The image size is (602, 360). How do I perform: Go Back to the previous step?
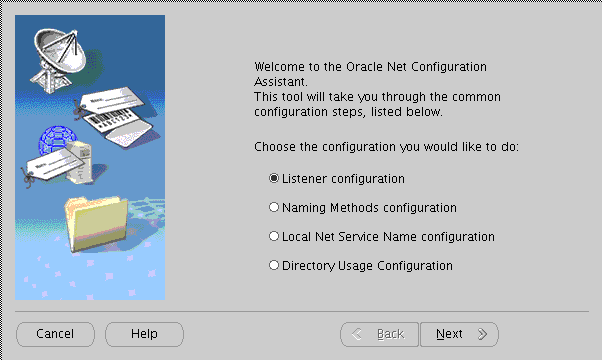tap(379, 334)
